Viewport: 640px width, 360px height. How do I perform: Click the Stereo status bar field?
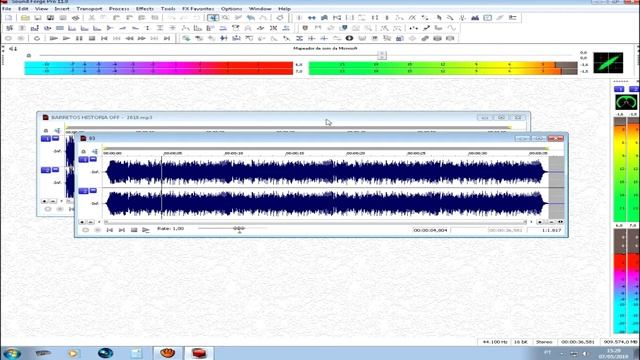pyautogui.click(x=544, y=342)
